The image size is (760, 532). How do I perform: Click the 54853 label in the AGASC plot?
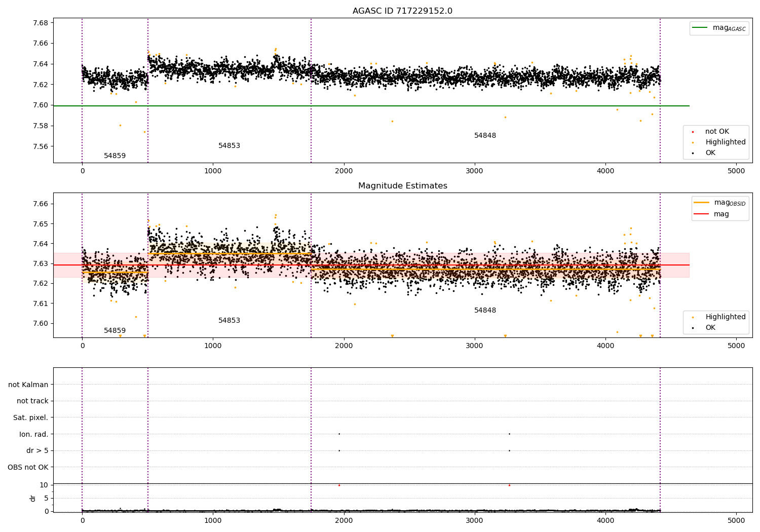pyautogui.click(x=229, y=146)
